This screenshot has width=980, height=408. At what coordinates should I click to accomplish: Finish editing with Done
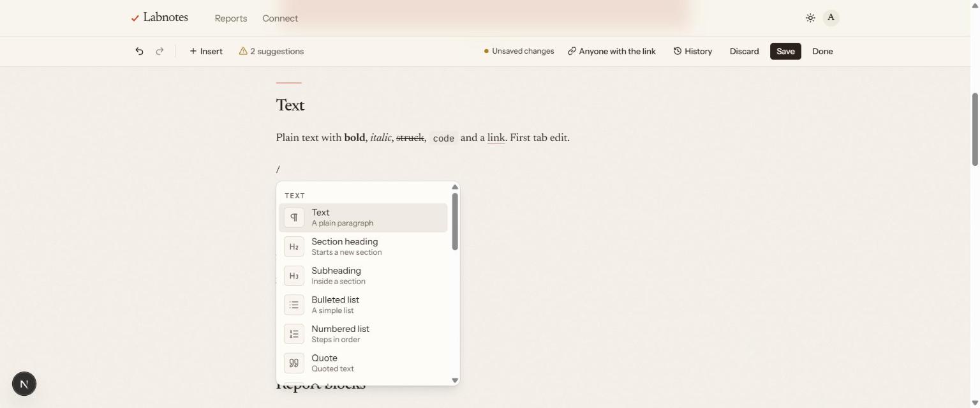(822, 51)
